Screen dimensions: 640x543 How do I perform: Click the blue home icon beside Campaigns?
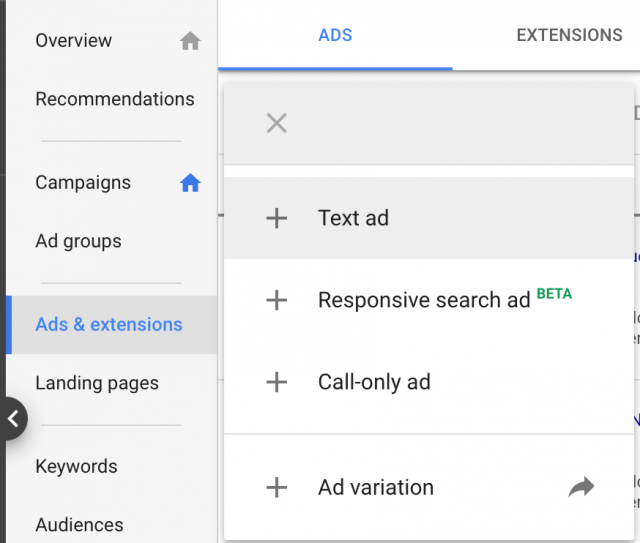190,182
